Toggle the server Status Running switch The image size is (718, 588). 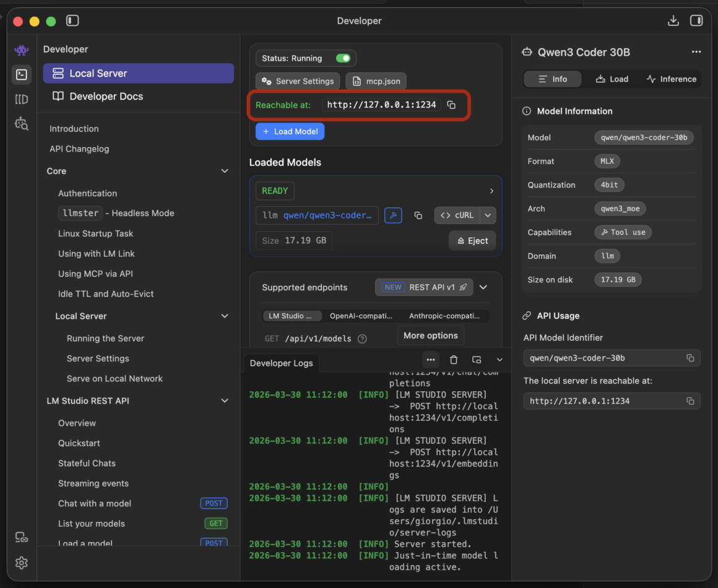click(343, 58)
